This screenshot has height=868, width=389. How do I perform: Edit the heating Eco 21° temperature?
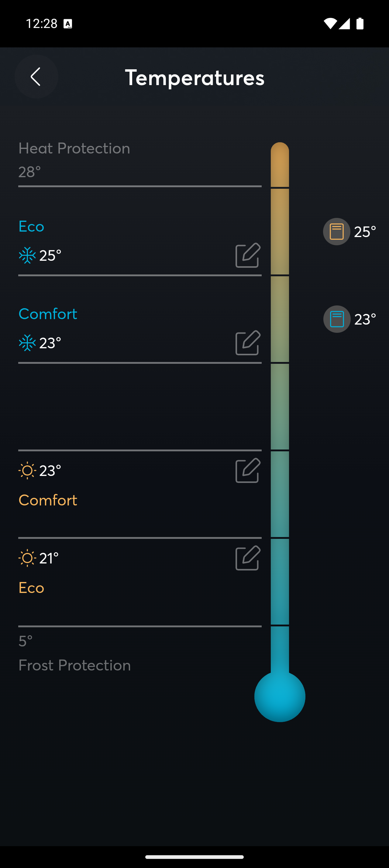point(248,558)
